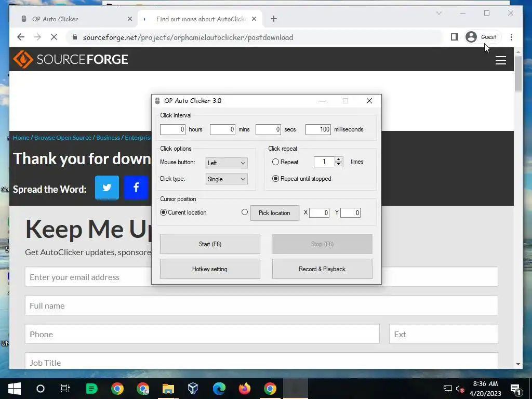Image resolution: width=532 pixels, height=399 pixels.
Task: Open a new Chrome tab
Action: [274, 19]
